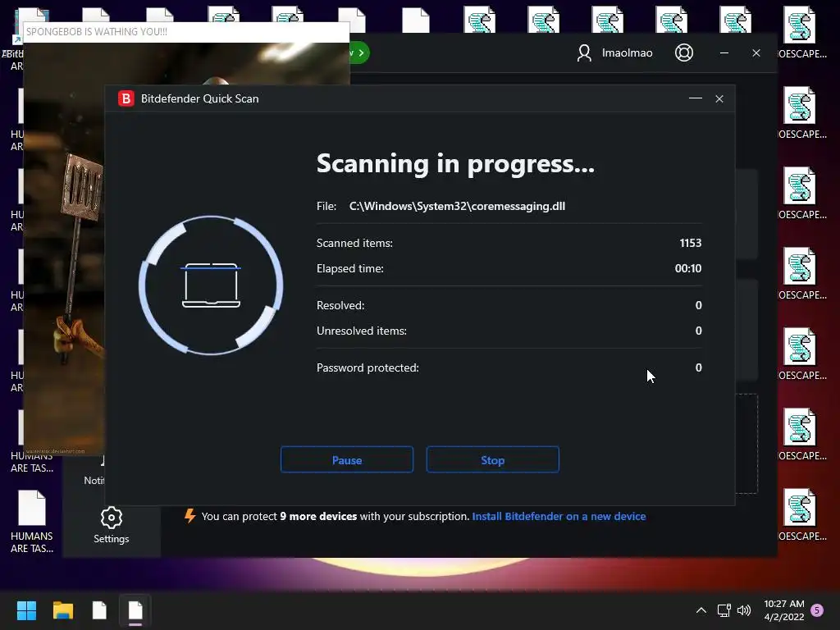This screenshot has width=840, height=630.
Task: Open the taskbar clock showing 10:27 AM
Action: click(x=783, y=610)
